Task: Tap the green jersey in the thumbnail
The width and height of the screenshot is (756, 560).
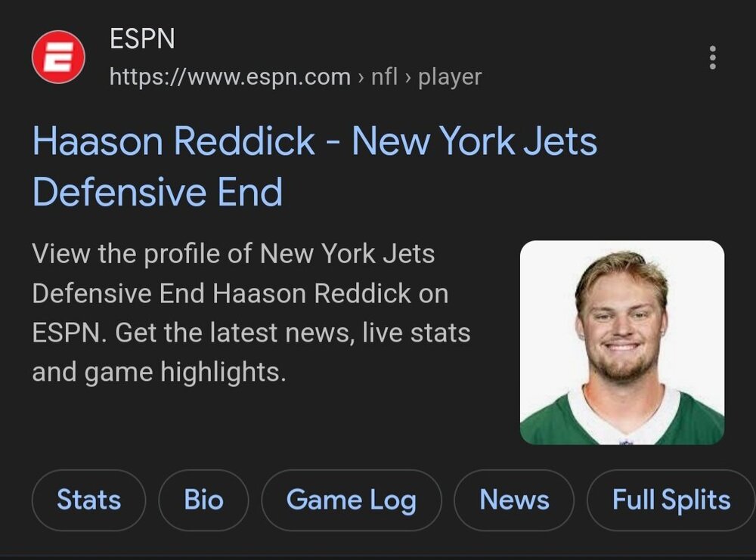Action: click(622, 419)
